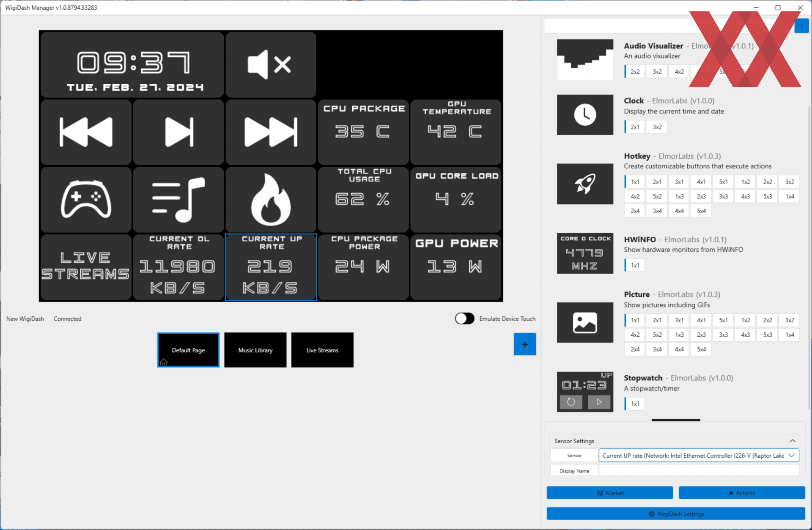Viewport: 812px width, 530px height.
Task: Toggle Emulate Device Touch switch
Action: 464,319
